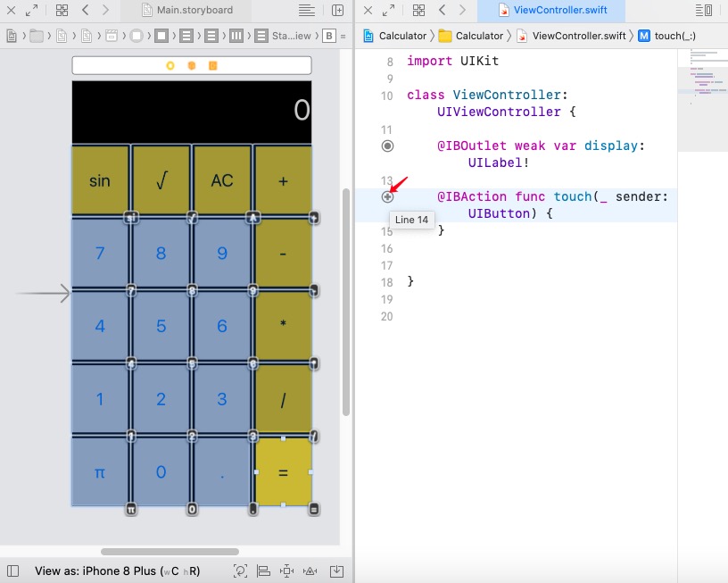Select the 0 display label on black area
The image size is (728, 583).
click(x=302, y=111)
